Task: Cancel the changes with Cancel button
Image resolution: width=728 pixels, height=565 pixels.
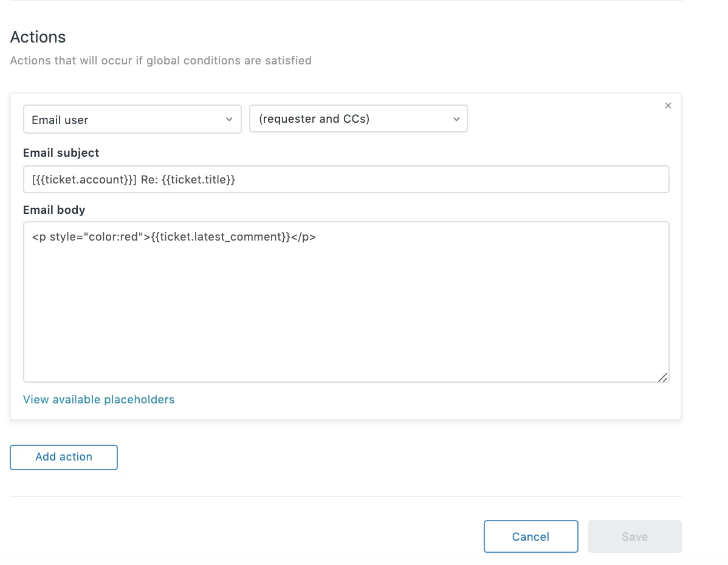Action: [x=531, y=536]
